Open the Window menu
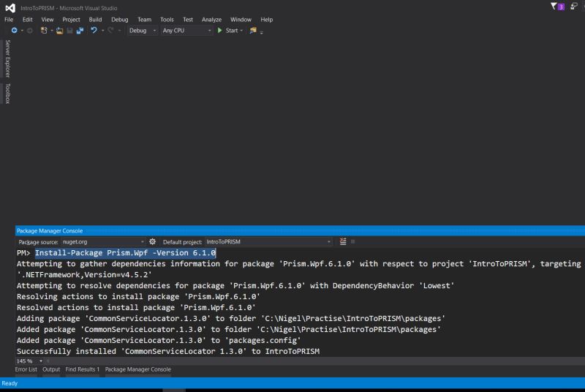The image size is (585, 392). [241, 20]
